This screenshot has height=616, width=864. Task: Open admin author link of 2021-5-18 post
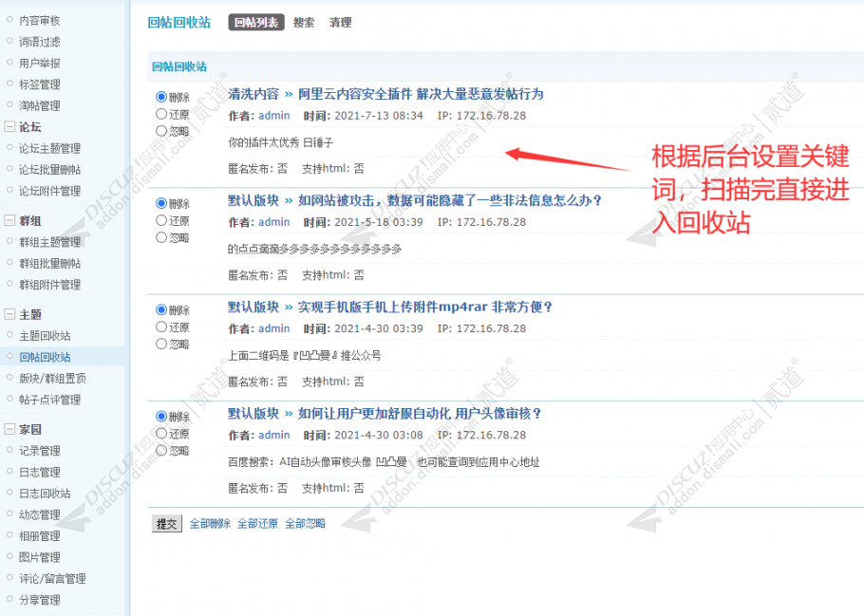tap(273, 222)
